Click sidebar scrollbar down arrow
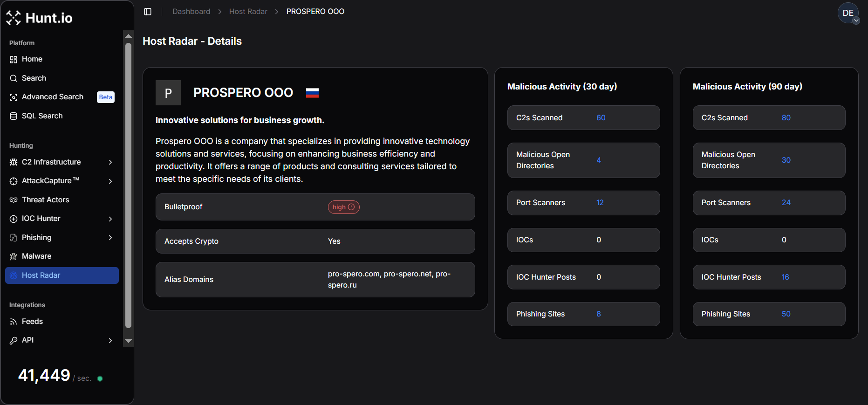Image resolution: width=868 pixels, height=405 pixels. [129, 341]
